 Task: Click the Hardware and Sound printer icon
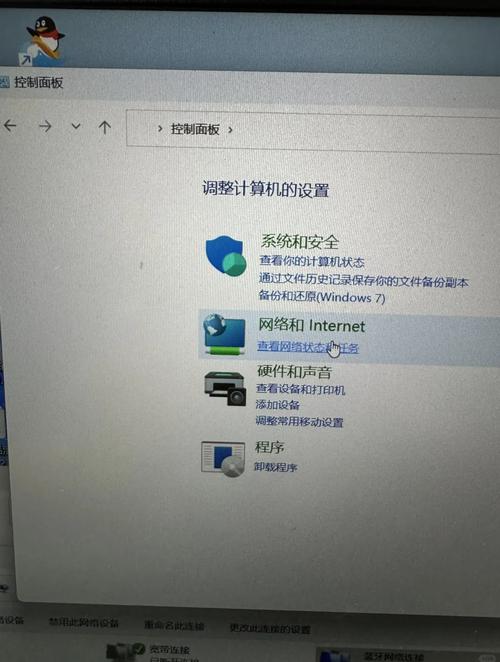[x=225, y=388]
